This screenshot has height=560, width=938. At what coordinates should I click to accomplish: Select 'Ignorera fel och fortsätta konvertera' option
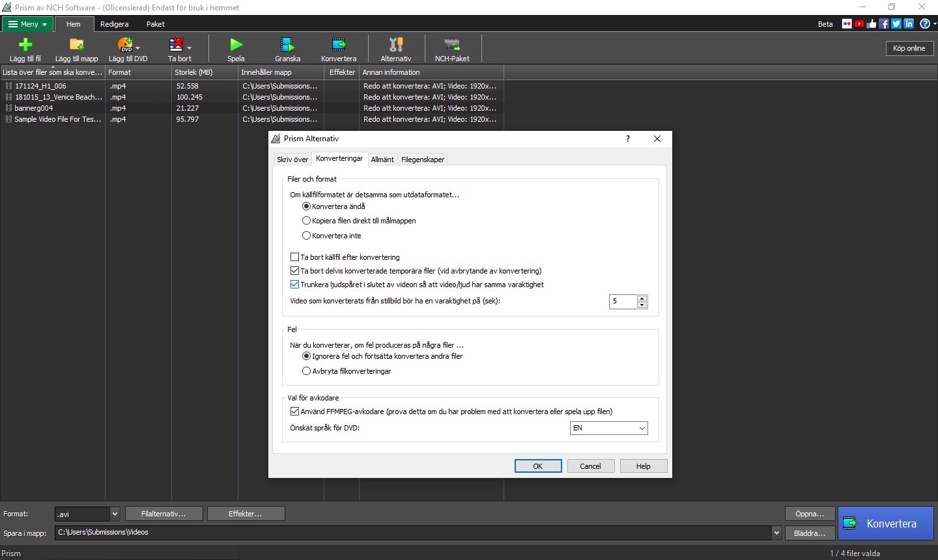[306, 356]
